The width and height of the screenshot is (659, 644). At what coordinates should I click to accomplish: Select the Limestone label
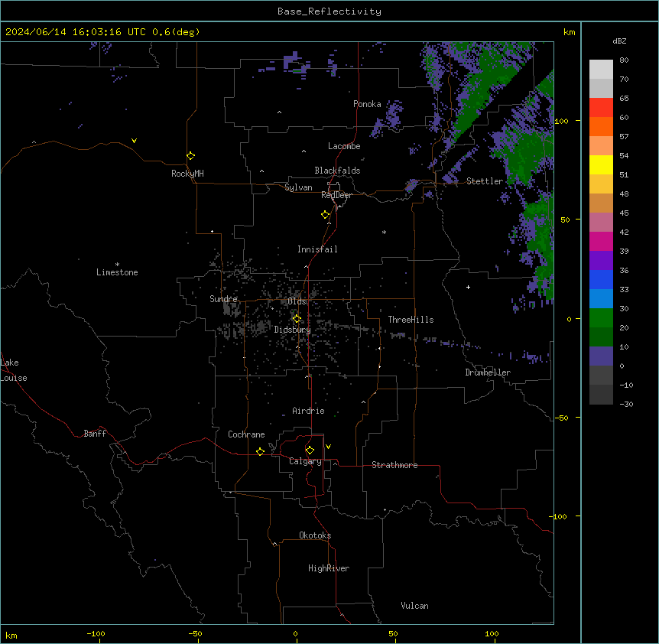(x=117, y=272)
